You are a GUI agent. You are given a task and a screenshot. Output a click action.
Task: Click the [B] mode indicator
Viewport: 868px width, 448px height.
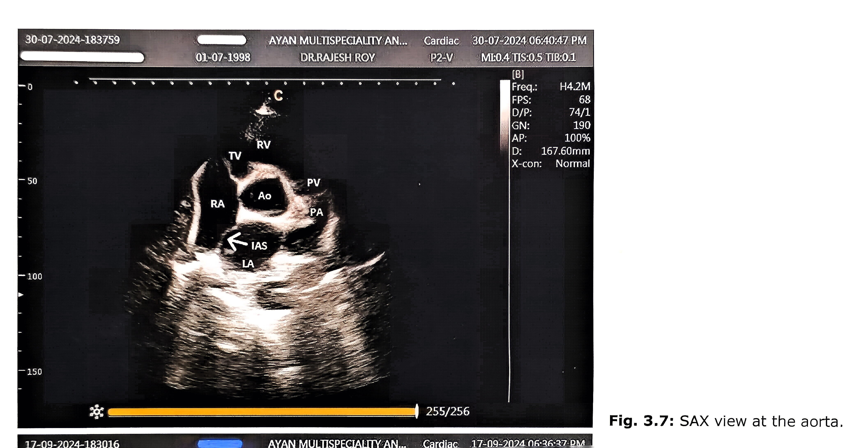518,74
